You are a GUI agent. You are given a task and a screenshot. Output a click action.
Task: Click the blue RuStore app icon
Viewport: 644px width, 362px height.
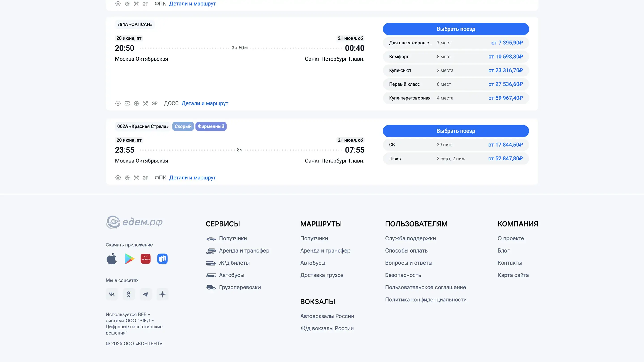tap(163, 259)
